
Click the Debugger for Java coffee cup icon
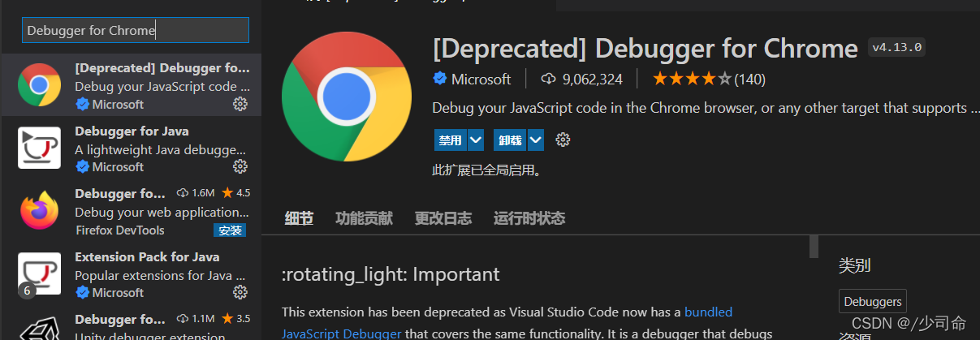tap(39, 148)
